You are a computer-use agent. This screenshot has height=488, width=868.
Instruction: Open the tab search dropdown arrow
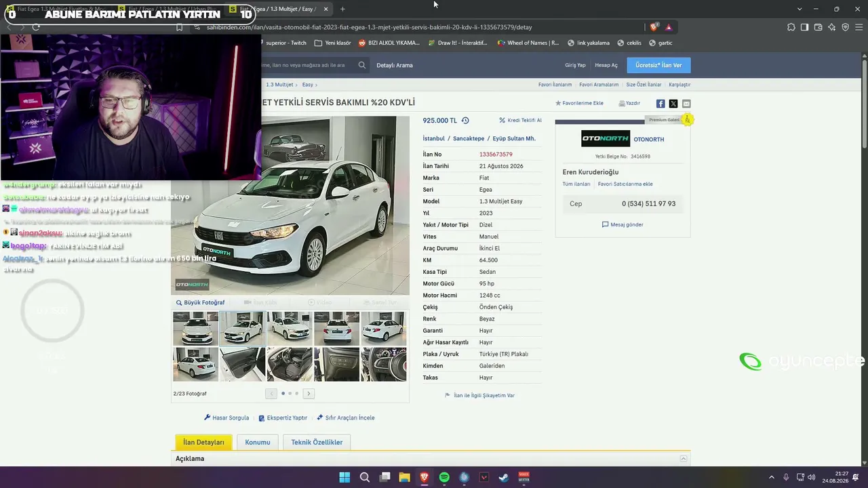800,9
